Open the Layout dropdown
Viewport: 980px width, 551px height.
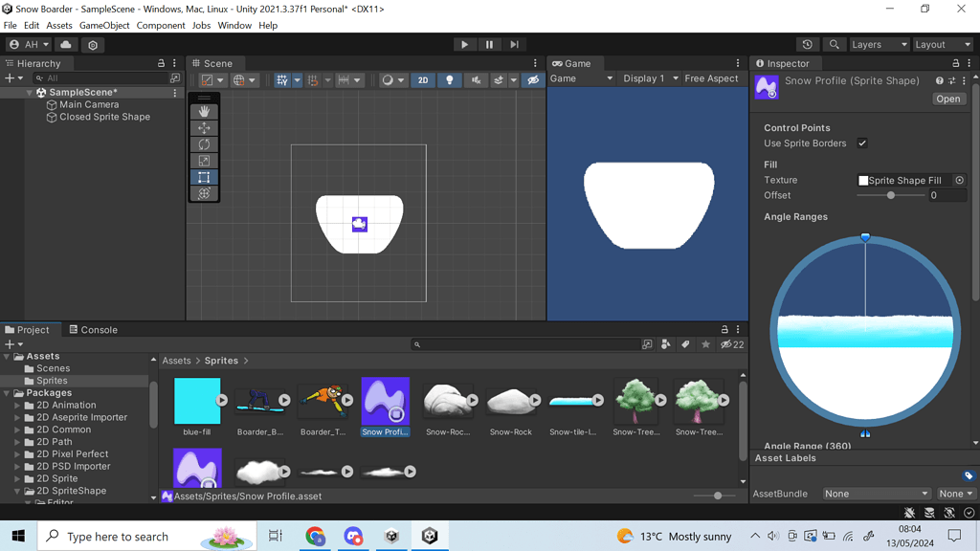pos(943,43)
